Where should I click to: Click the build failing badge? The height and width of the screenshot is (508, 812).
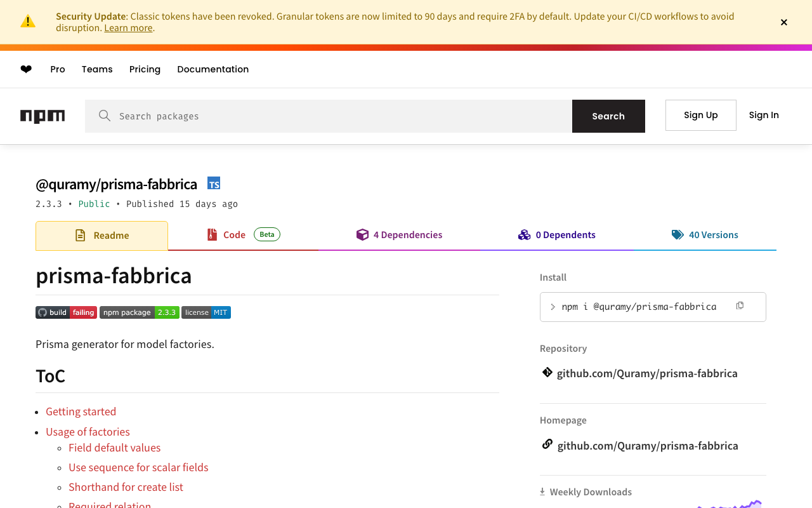[67, 312]
